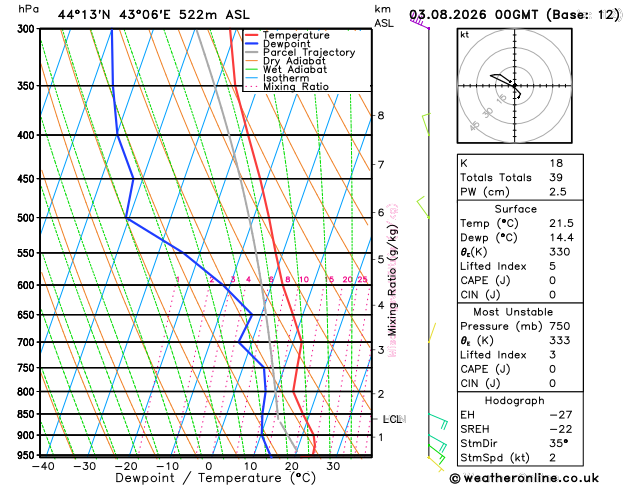Click the hodograph ring label '45'
Image resolution: width=629 pixels, height=486 pixels.
[x=475, y=126]
